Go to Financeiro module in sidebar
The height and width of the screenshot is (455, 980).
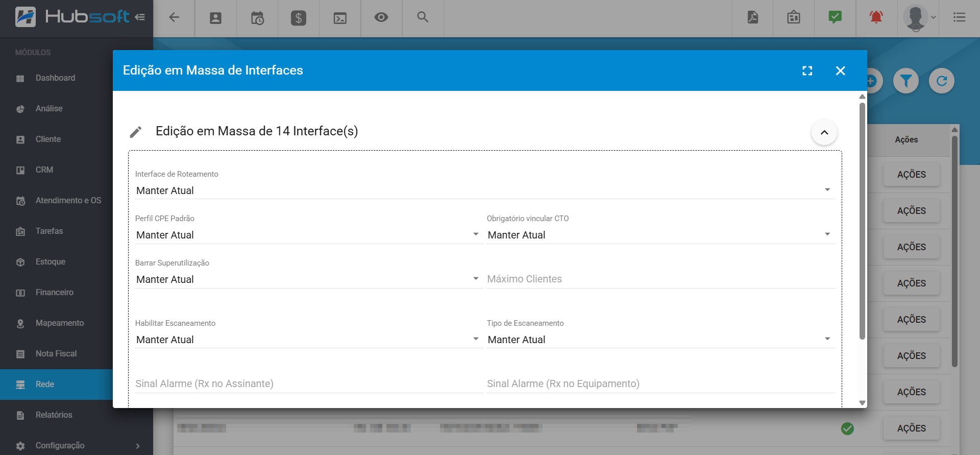[54, 292]
